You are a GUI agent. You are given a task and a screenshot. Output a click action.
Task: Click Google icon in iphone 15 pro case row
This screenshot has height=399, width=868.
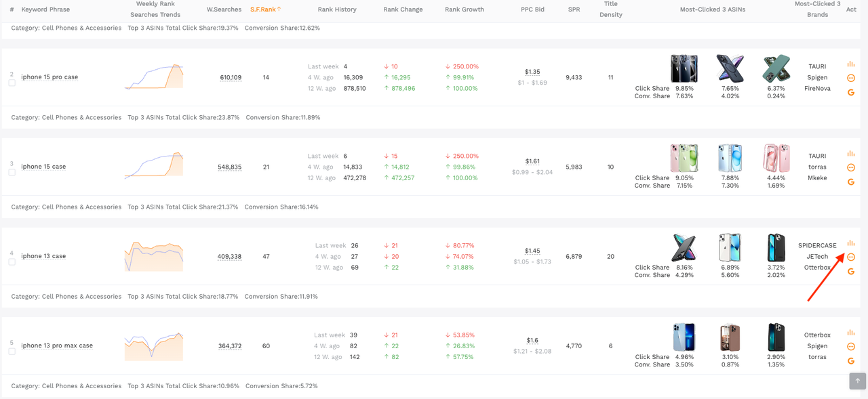tap(851, 92)
